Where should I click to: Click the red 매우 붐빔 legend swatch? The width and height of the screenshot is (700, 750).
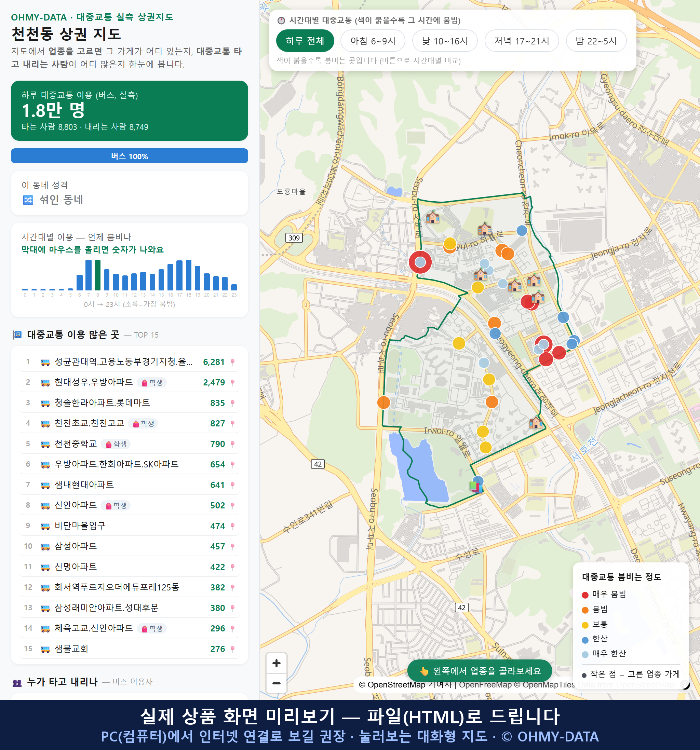585,595
